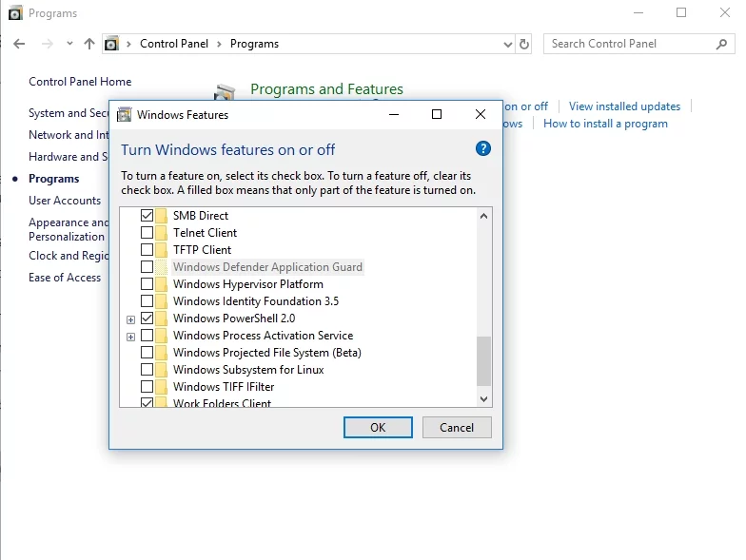Image resolution: width=746 pixels, height=560 pixels.
Task: Click the features list scroll up arrow
Action: [483, 216]
